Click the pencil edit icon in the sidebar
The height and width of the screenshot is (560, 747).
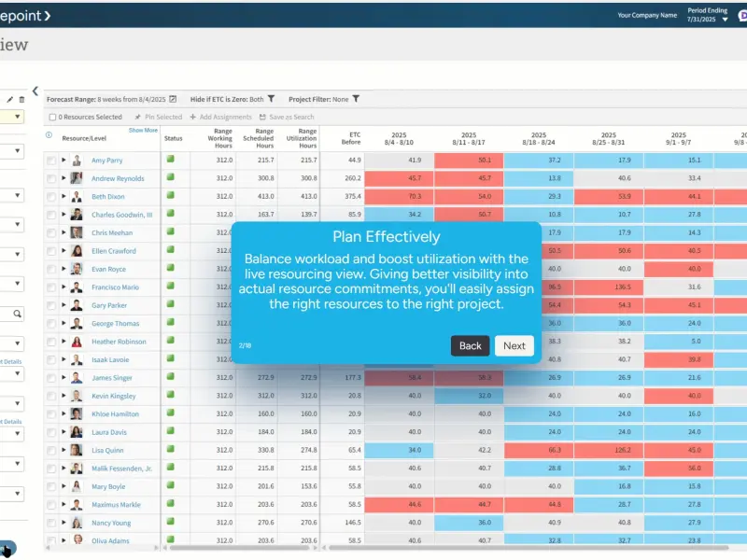point(9,100)
